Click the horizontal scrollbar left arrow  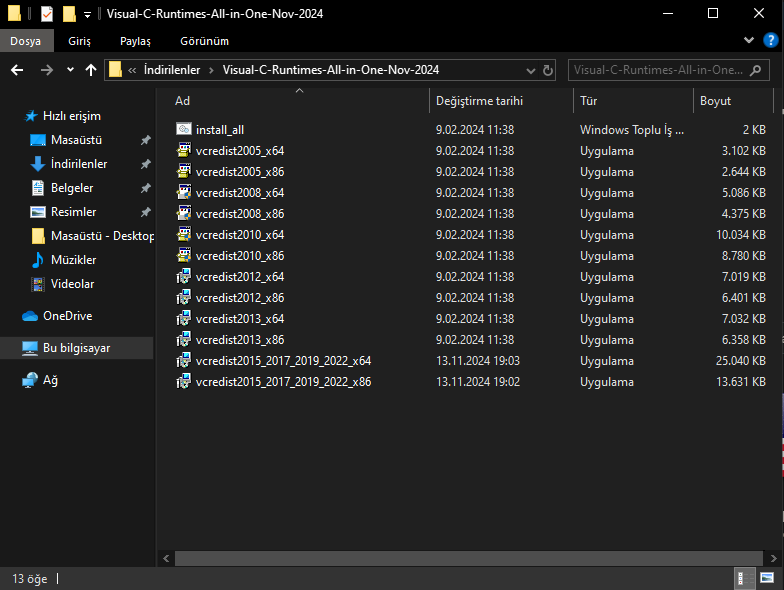click(166, 558)
